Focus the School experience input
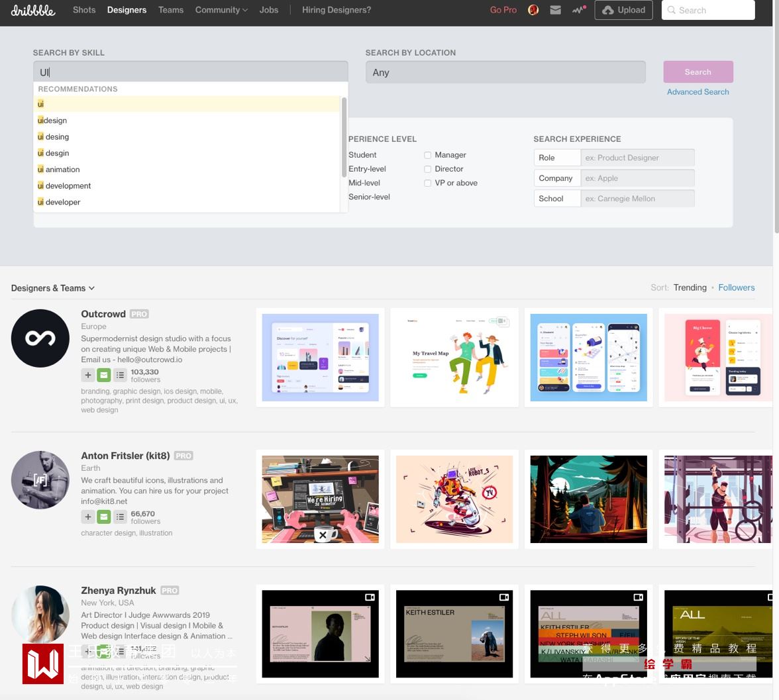779x700 pixels. tap(637, 198)
